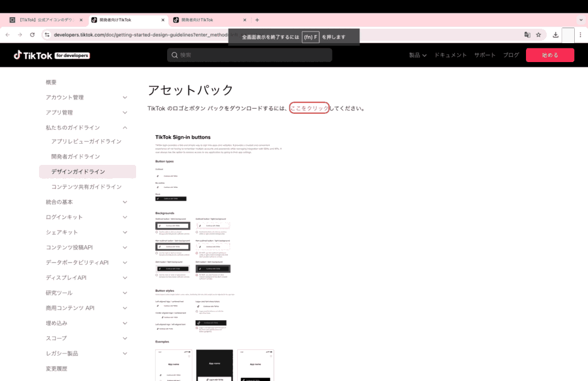Click the ここをクリック download link

click(x=310, y=108)
